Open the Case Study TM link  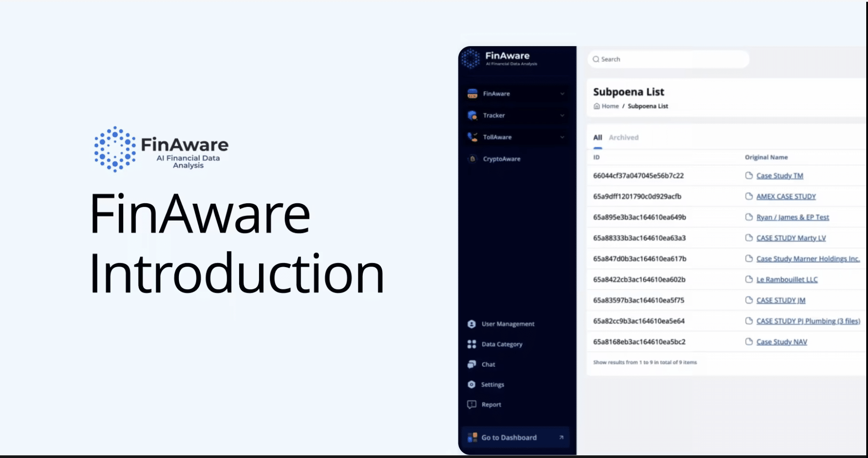pyautogui.click(x=779, y=176)
